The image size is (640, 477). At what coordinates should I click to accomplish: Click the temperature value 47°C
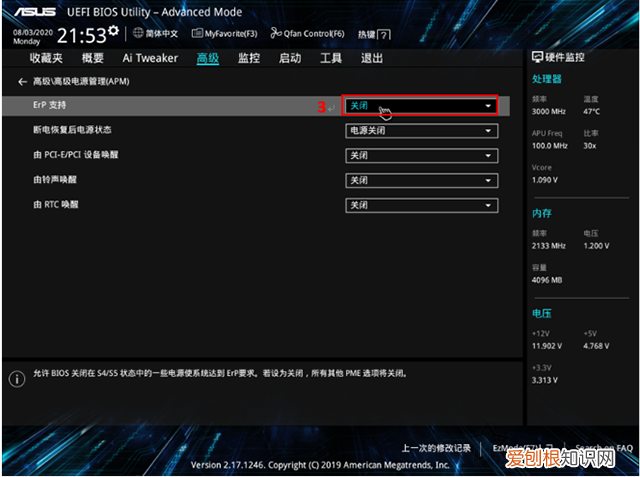point(591,111)
